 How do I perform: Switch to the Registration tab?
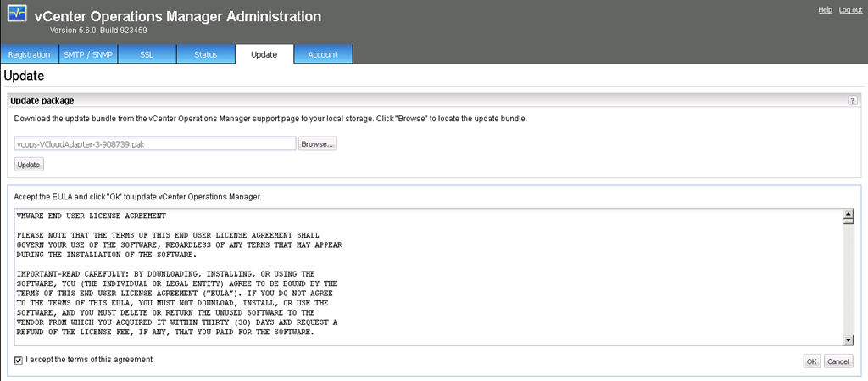click(x=29, y=55)
